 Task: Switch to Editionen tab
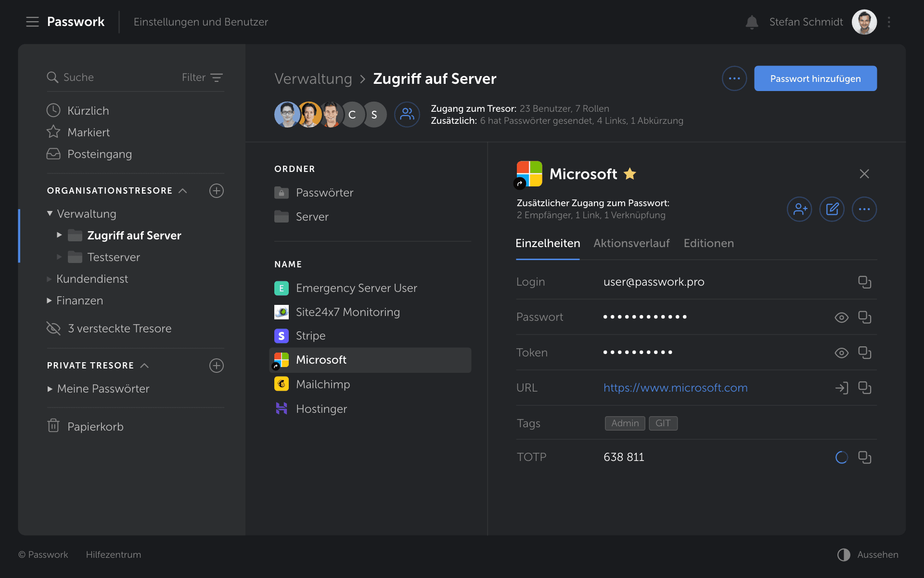709,244
